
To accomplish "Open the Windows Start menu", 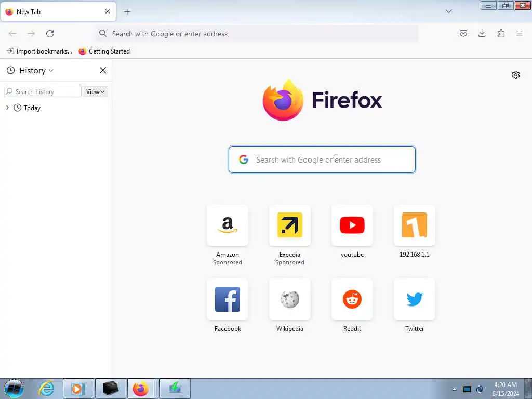I will [14, 389].
